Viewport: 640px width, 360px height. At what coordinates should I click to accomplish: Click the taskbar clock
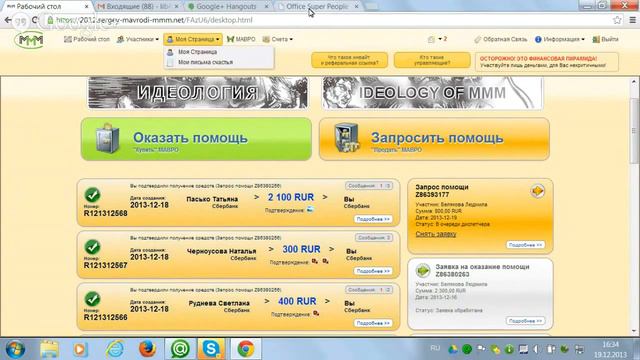610,349
